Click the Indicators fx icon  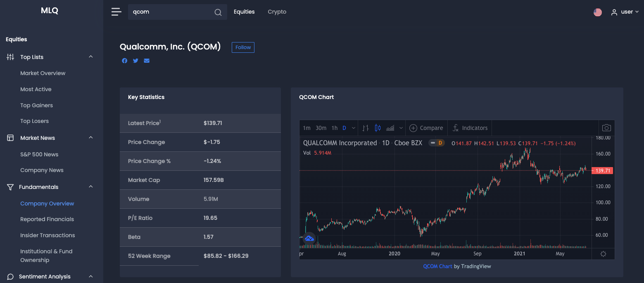click(456, 128)
